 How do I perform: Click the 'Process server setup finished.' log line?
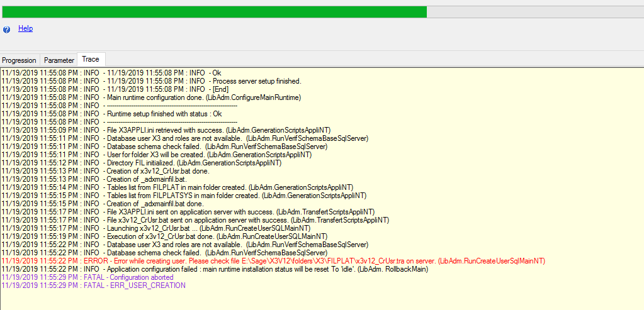(x=152, y=81)
